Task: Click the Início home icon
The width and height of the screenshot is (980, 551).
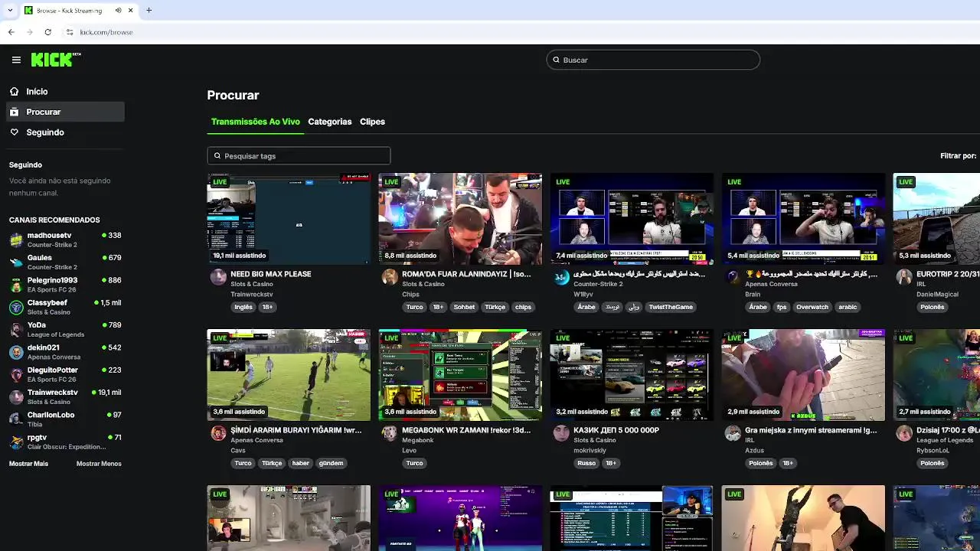Action: click(x=15, y=91)
